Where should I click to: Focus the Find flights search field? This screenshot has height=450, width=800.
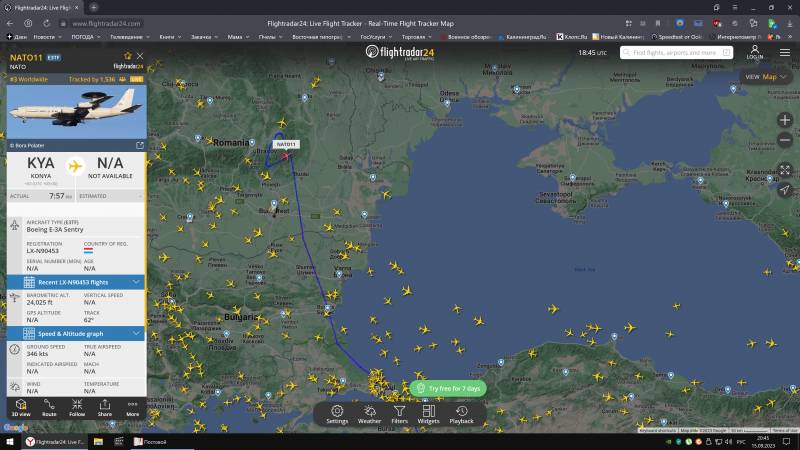click(676, 53)
